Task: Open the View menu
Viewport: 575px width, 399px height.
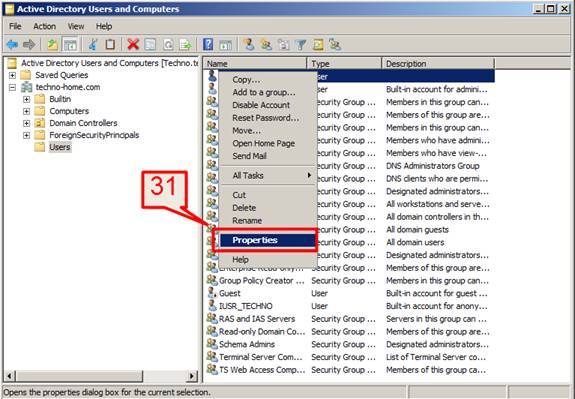Action: 76,26
